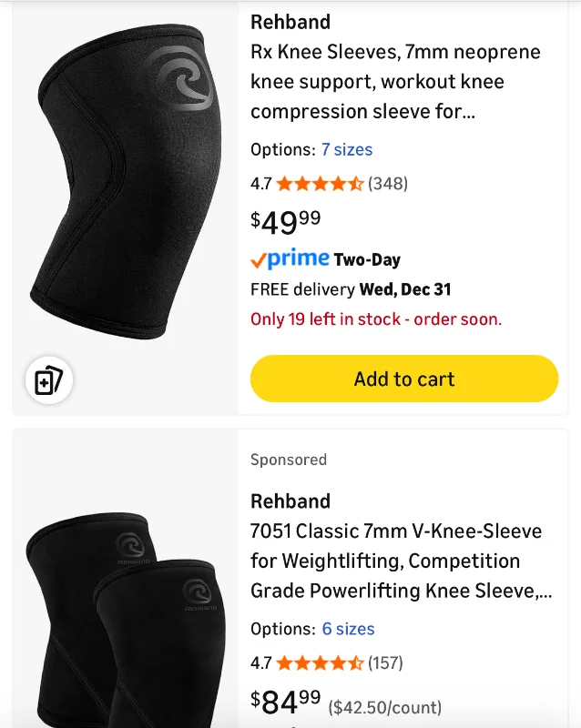Click the Rx Knee Sleeve product image
The height and width of the screenshot is (728, 581).
point(125,181)
